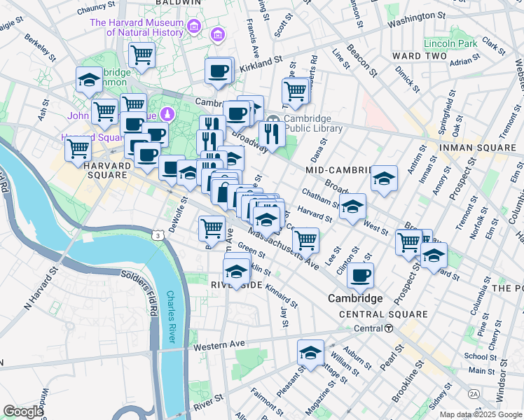Click the Cambridge Public Library label
Viewport: 524px width, 420px height.
[313, 123]
